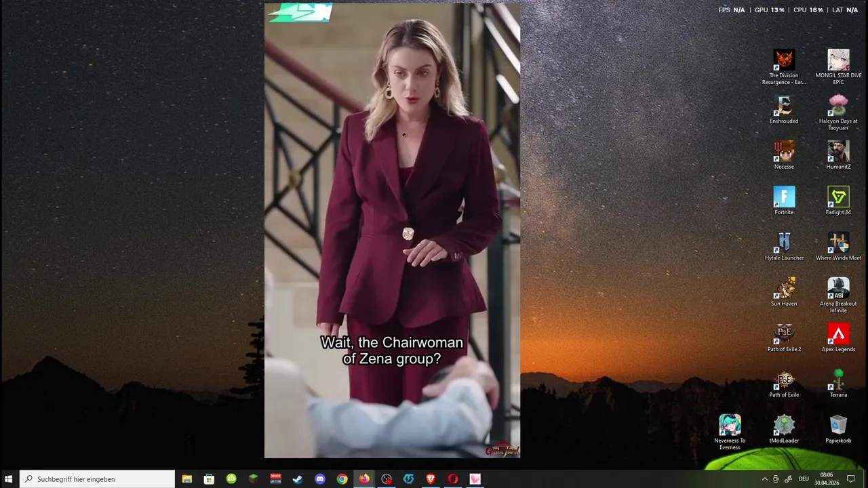Open Farlight 84 desktop icon

coord(838,201)
